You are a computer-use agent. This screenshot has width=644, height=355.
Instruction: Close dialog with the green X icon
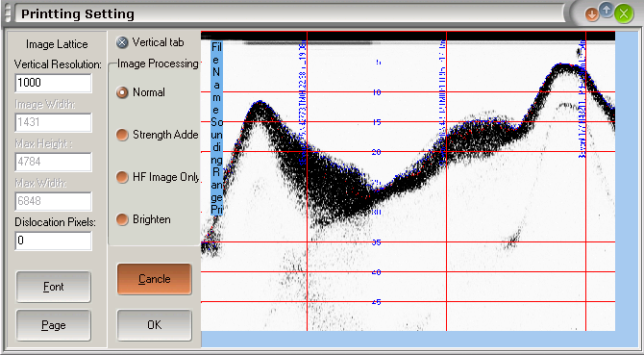(x=624, y=14)
